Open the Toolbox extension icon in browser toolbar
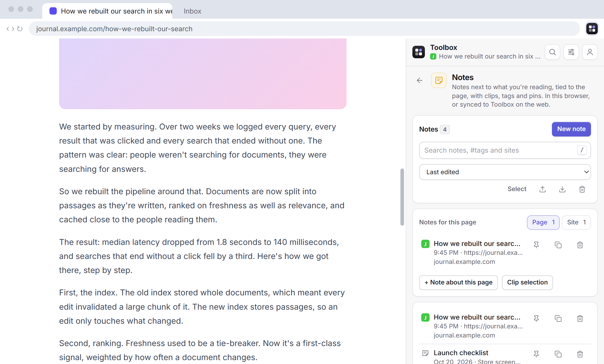The image size is (604, 364). coord(592,29)
